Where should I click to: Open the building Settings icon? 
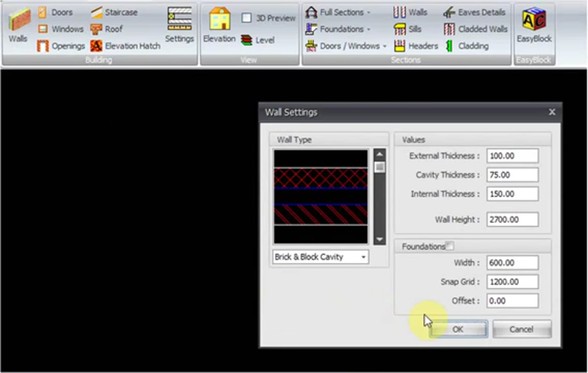(x=179, y=19)
